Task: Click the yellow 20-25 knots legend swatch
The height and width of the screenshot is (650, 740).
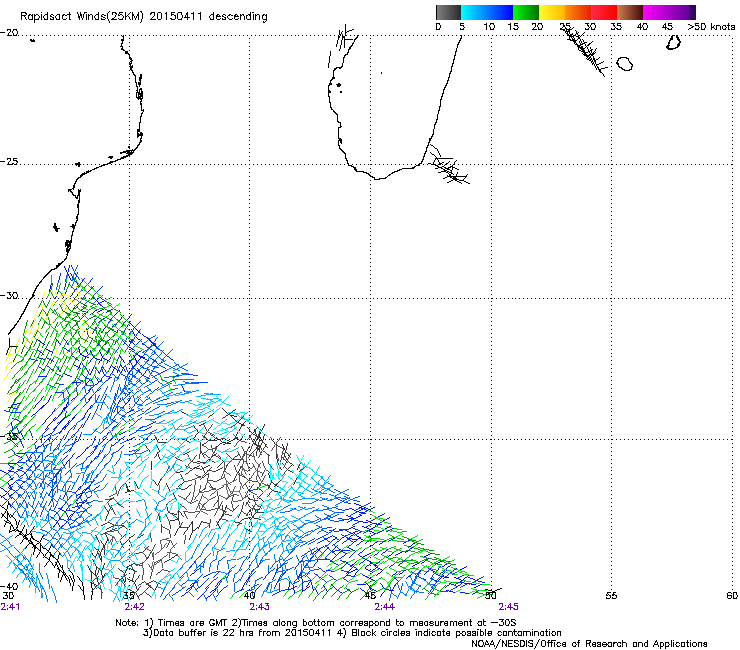Action: 552,12
